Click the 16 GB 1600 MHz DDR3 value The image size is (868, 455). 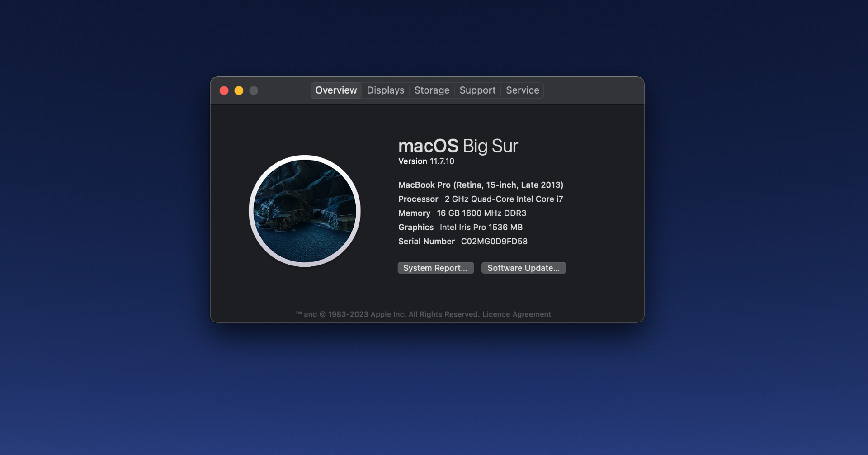pyautogui.click(x=481, y=213)
